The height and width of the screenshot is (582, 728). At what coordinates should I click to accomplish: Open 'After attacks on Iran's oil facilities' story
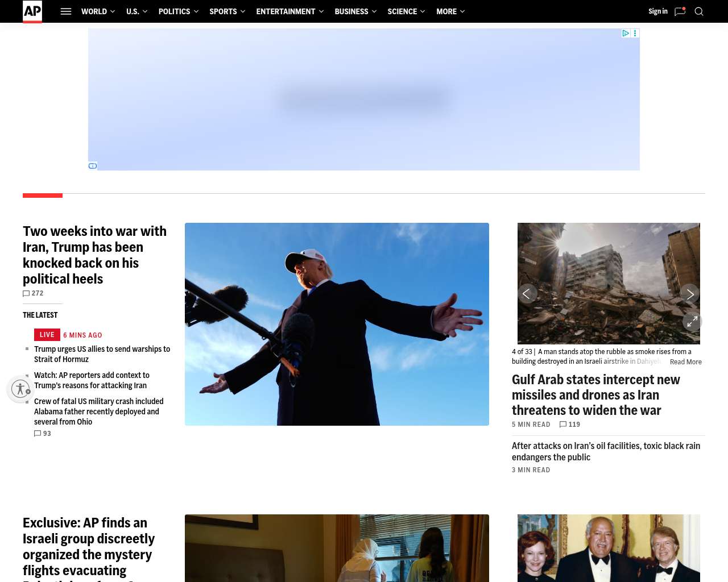tap(606, 452)
